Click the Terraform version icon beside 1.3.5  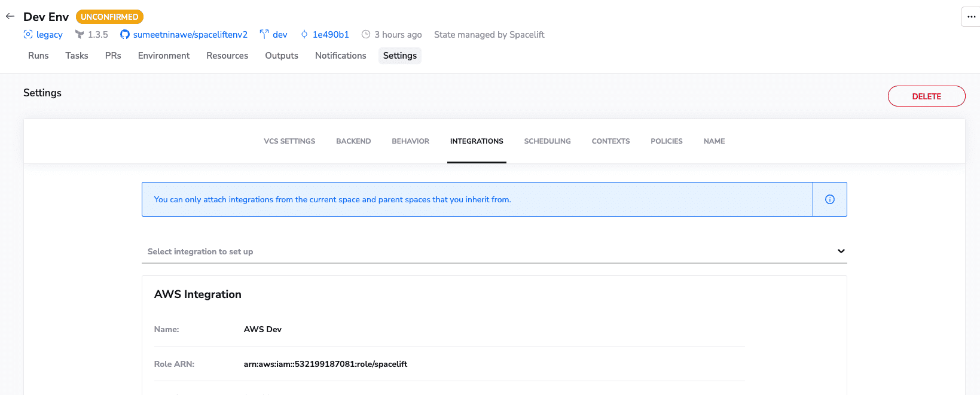(80, 35)
